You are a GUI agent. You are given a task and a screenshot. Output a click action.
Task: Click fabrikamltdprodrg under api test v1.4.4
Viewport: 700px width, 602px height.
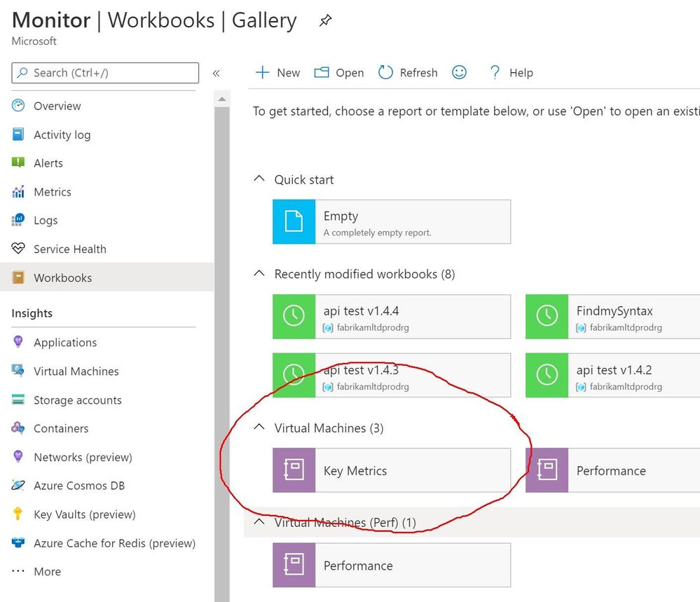(x=373, y=327)
